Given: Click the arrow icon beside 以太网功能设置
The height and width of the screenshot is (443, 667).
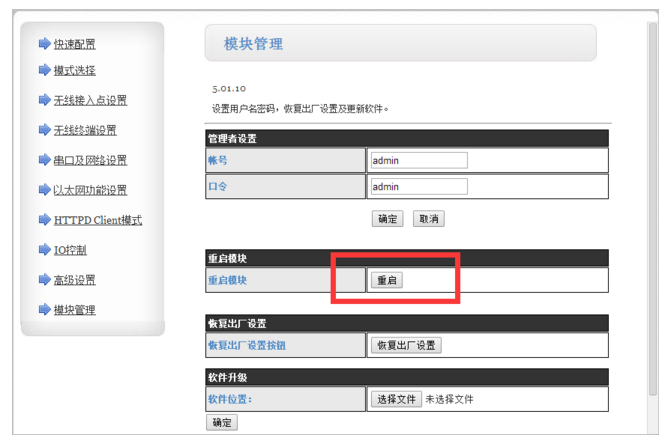Looking at the screenshot, I should 44,190.
